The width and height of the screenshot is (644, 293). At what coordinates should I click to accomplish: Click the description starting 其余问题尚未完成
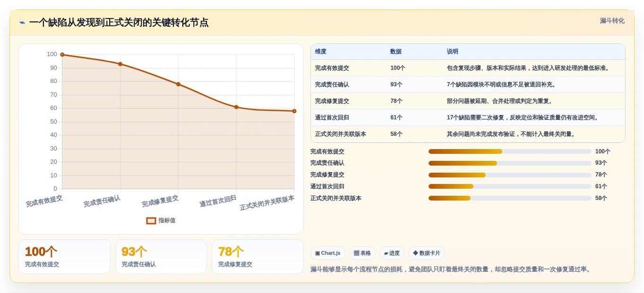pos(512,134)
